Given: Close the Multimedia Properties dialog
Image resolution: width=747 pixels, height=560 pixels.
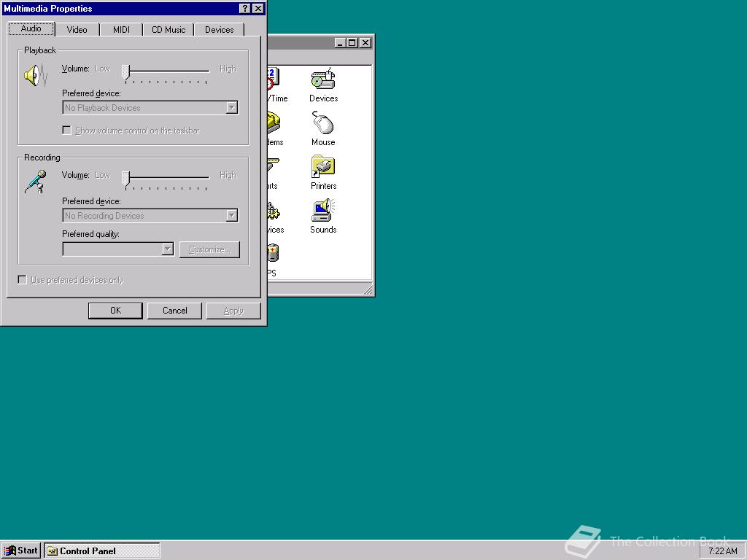Looking at the screenshot, I should [258, 9].
